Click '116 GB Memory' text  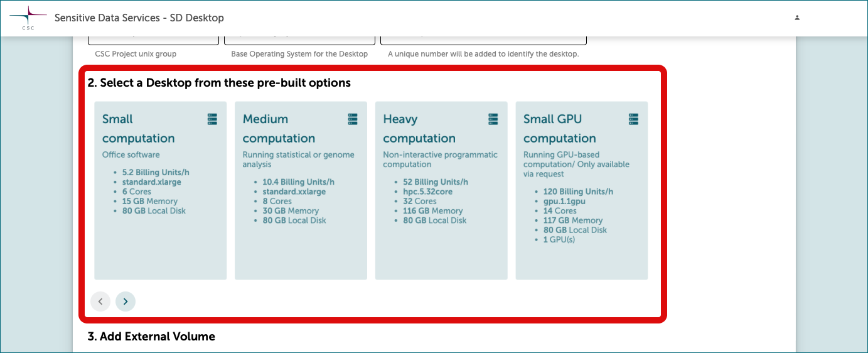tap(433, 211)
